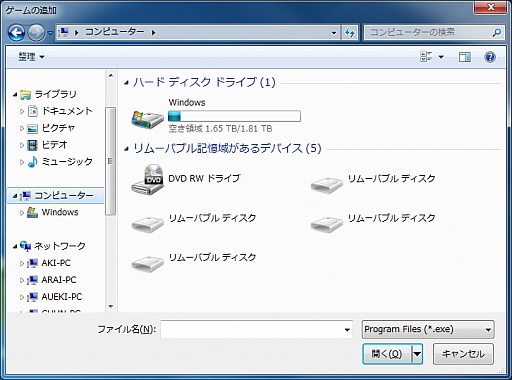Open the Program Files (*.exe) filter dropdown
This screenshot has width=512, height=380.
click(x=428, y=329)
